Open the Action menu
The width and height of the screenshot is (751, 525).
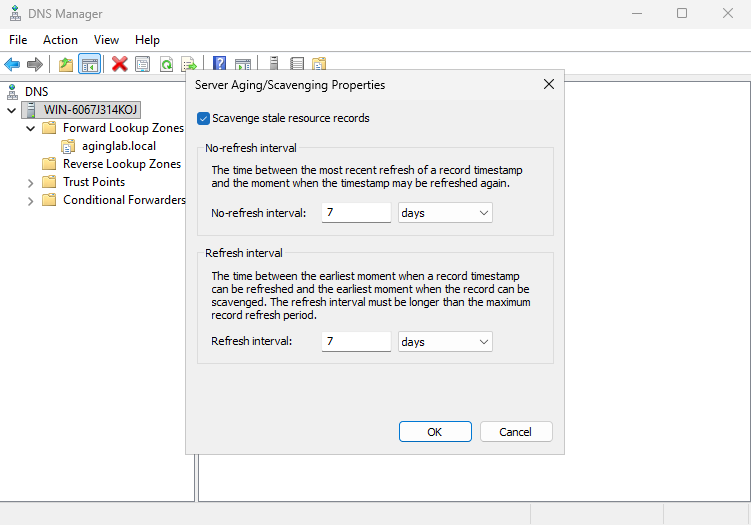click(60, 40)
